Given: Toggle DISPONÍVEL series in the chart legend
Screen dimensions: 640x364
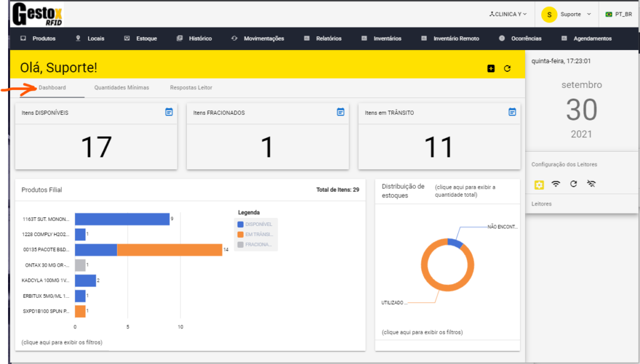Looking at the screenshot, I should (x=255, y=224).
